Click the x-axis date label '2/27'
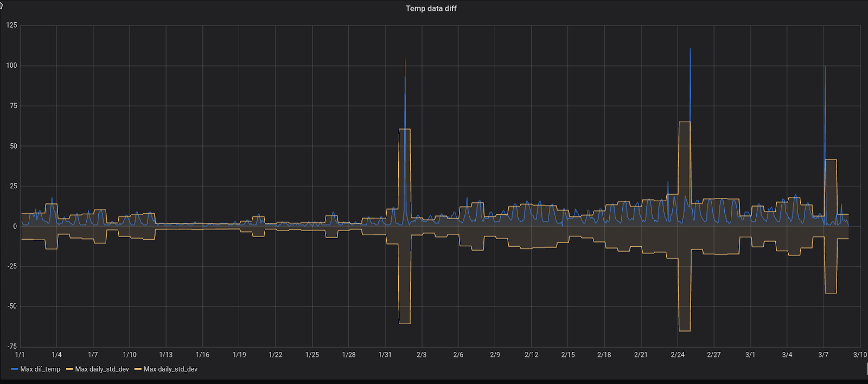Viewport: 868px width, 384px height. point(714,355)
